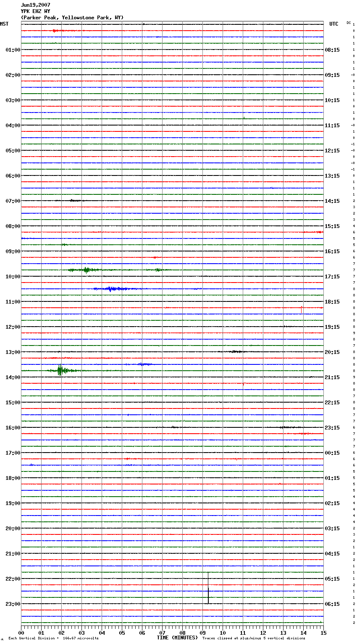Click the 09:15 UTC time label

coord(332,75)
